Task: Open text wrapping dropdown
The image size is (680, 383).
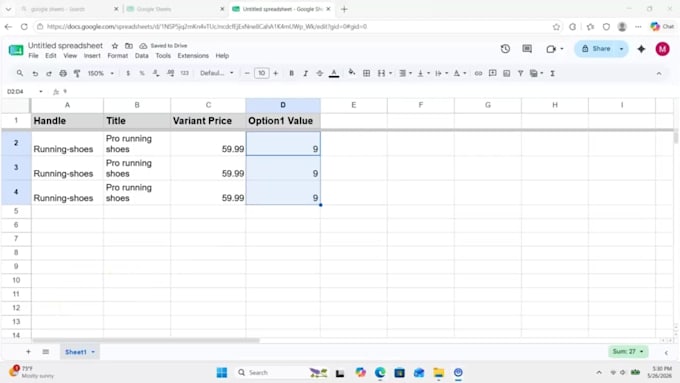Action: [x=441, y=73]
